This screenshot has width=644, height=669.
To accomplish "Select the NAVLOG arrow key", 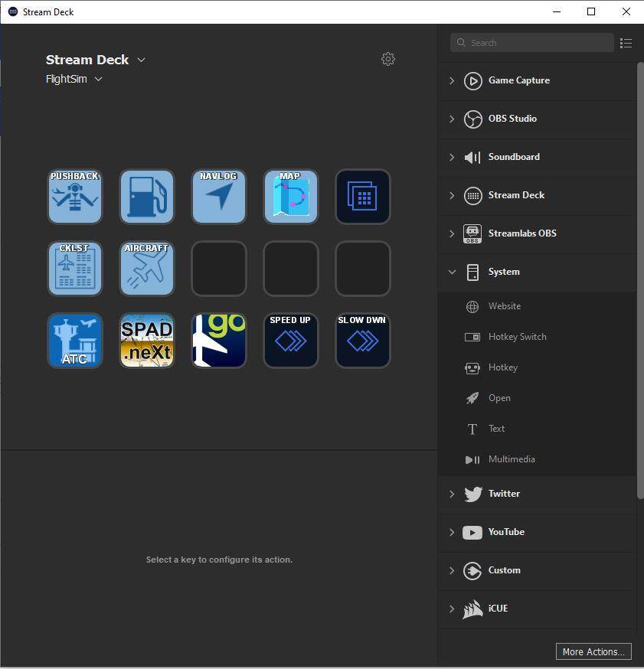I will pos(218,197).
